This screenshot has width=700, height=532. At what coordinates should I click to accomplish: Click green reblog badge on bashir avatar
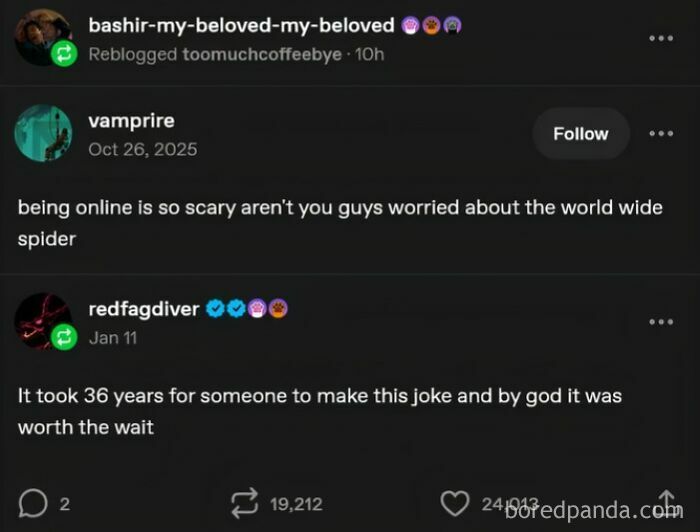64,54
